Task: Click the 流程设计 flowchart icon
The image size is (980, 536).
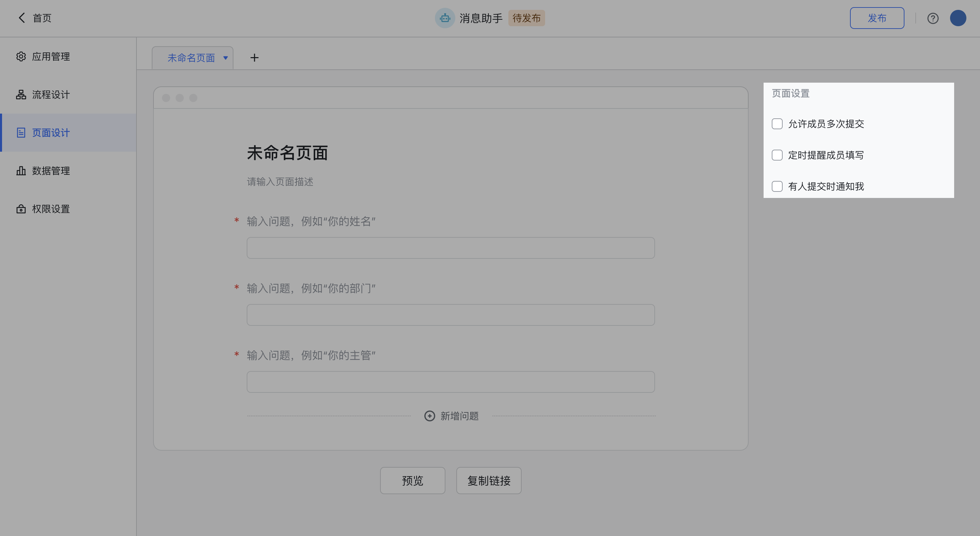Action: (21, 95)
